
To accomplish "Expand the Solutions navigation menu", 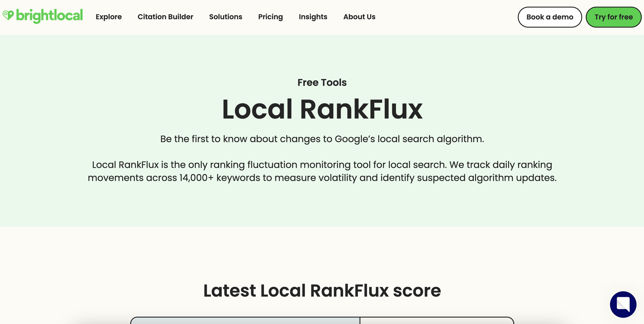I will pyautogui.click(x=225, y=17).
